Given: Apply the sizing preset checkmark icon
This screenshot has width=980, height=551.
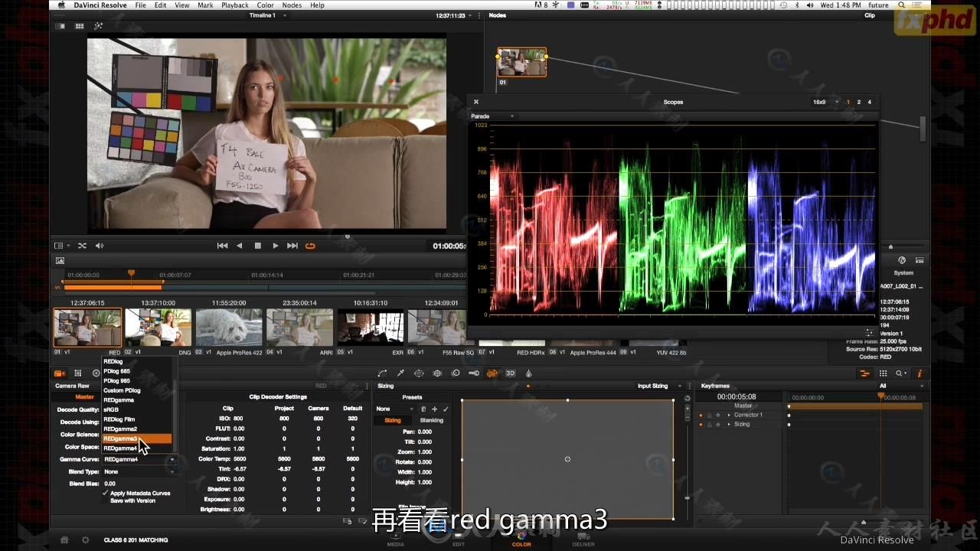Looking at the screenshot, I should pyautogui.click(x=446, y=409).
